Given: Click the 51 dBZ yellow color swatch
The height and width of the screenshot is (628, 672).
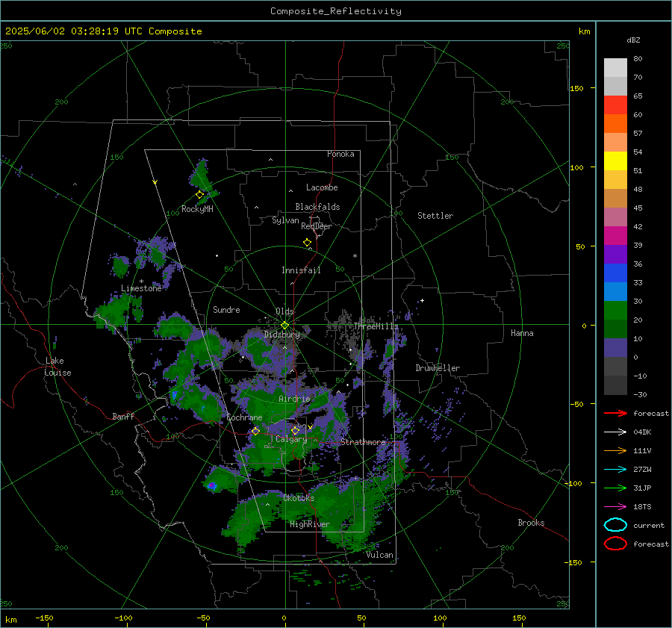Looking at the screenshot, I should click(615, 161).
